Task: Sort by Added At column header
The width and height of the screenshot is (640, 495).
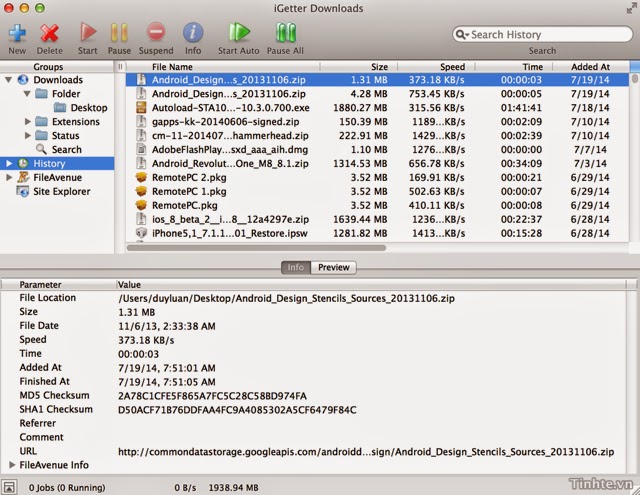Action: (x=591, y=67)
